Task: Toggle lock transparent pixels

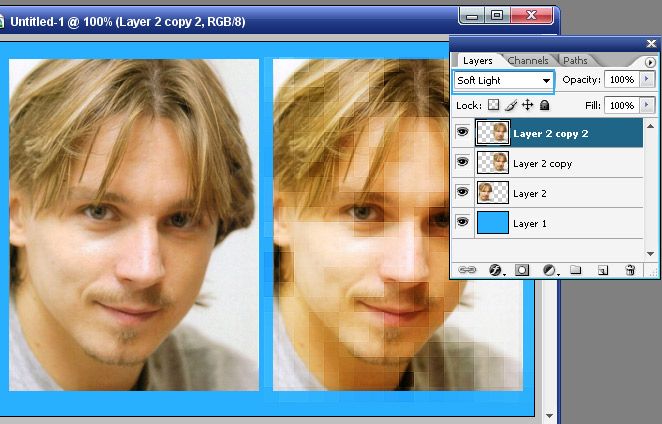Action: point(493,105)
